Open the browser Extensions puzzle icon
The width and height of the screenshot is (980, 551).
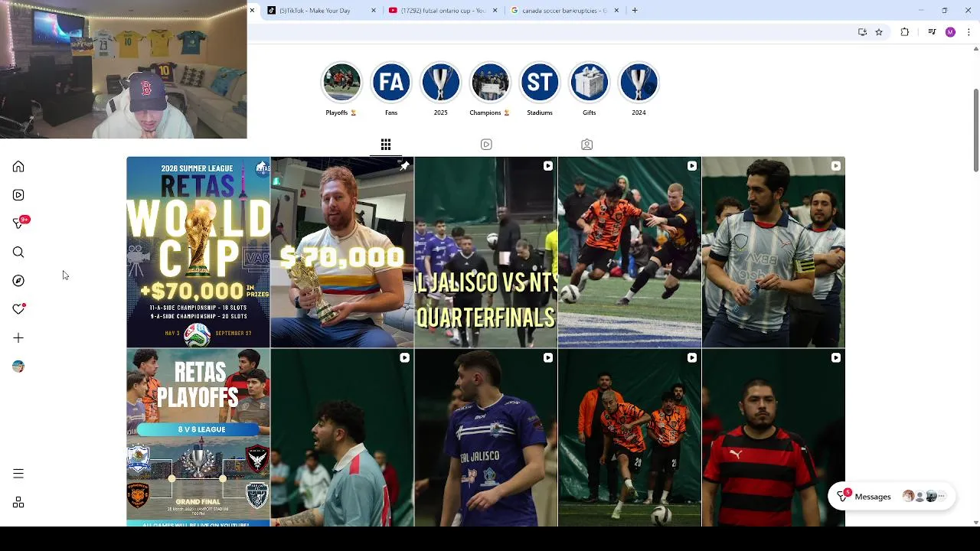(x=905, y=32)
